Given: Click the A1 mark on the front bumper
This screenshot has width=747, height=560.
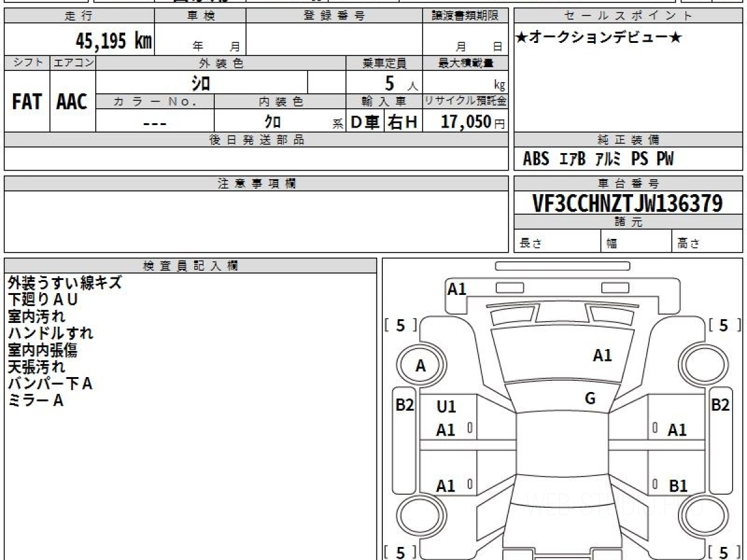Looking at the screenshot, I should click(457, 289).
